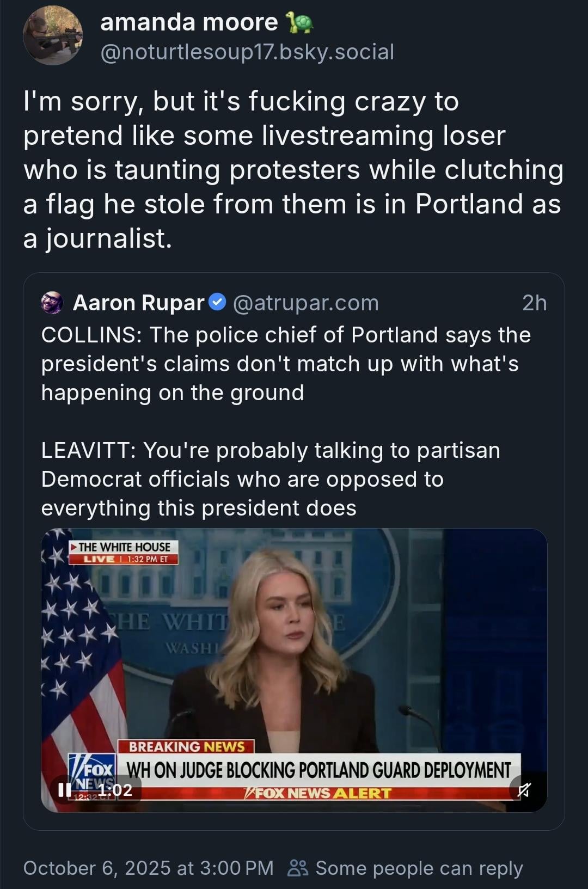Open the amanda moore display name
This screenshot has width=588, height=889.
click(x=189, y=22)
